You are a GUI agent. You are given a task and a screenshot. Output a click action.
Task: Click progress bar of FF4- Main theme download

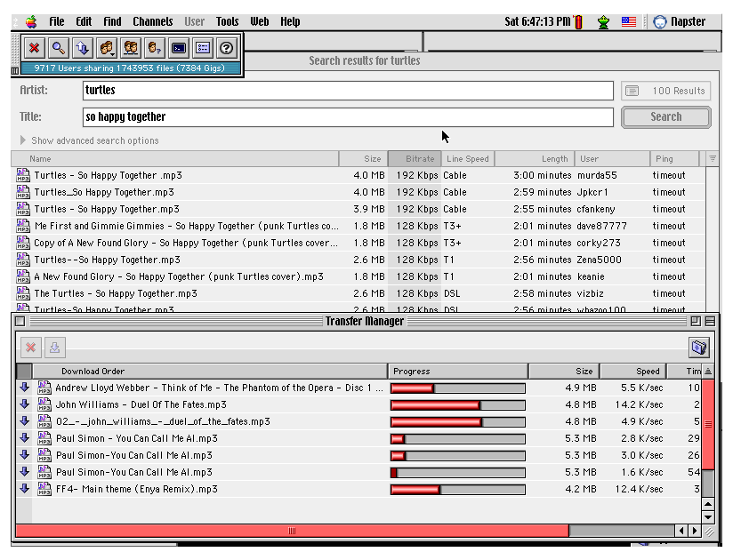click(x=458, y=490)
